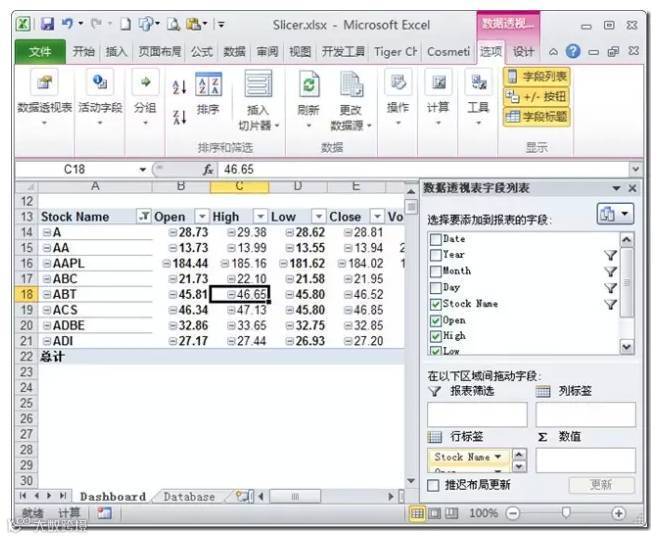The image size is (658, 539).
Task: Open the High column filter dropdown
Action: click(260, 217)
